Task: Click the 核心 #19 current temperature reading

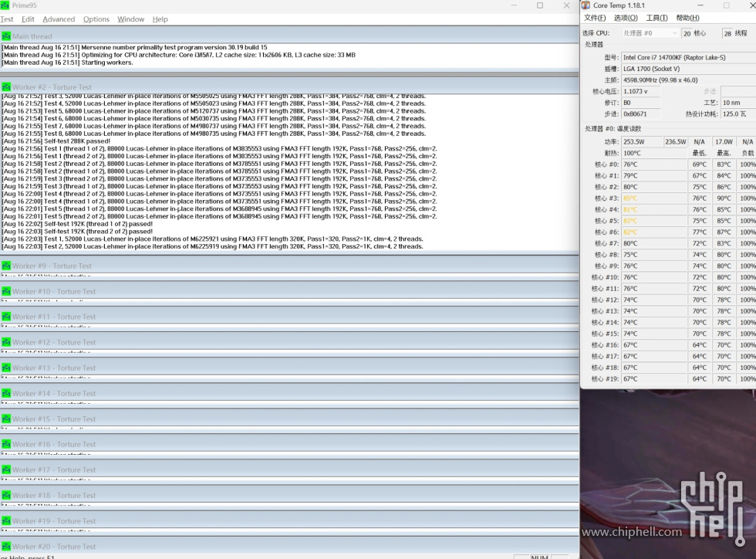Action: (654, 379)
